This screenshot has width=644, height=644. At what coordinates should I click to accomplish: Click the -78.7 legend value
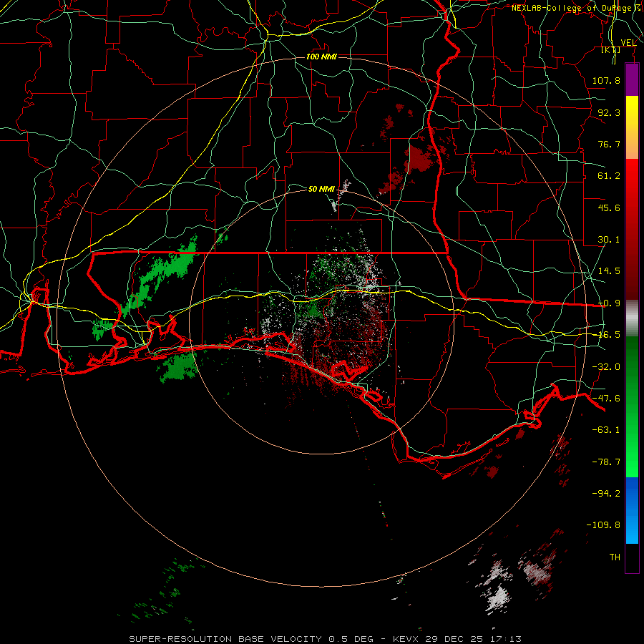click(606, 462)
